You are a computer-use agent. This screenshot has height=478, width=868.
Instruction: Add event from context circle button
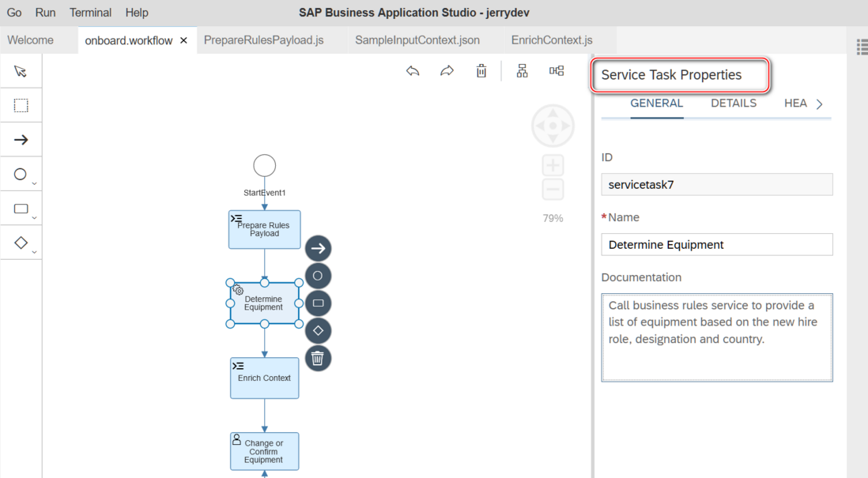tap(319, 276)
